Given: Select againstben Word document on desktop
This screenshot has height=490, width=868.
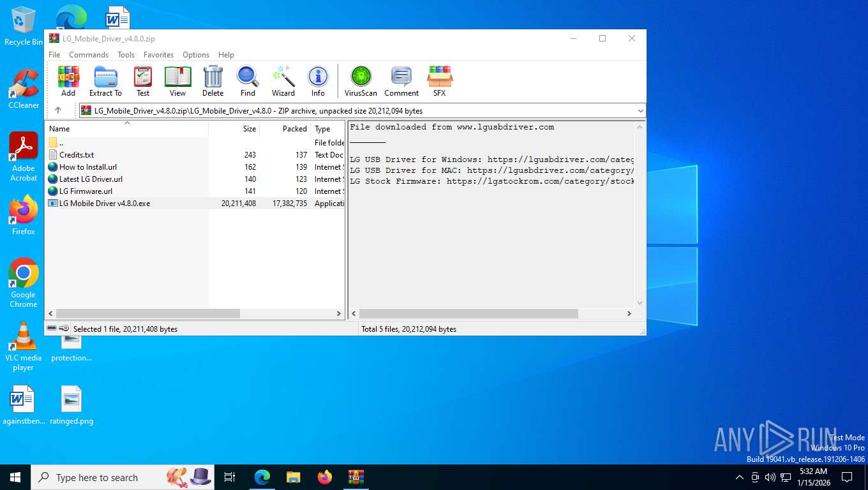Looking at the screenshot, I should click(24, 405).
